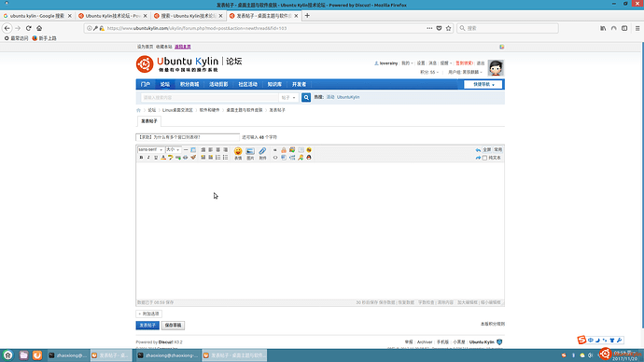The image size is (644, 362).
Task: Redo edit with blue forward arrow
Action: coord(478,158)
